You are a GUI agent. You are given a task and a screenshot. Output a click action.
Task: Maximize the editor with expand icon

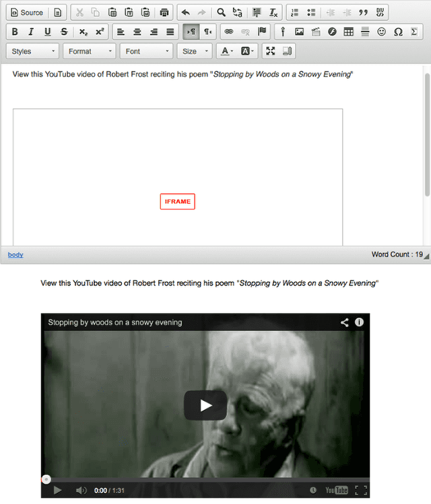pyautogui.click(x=271, y=51)
